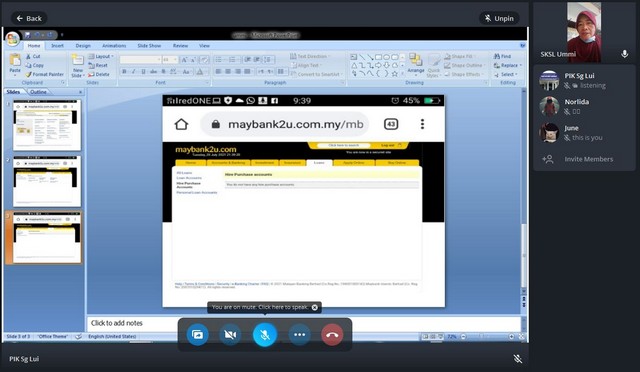Click Copy in Clipboard group
The width and height of the screenshot is (640, 372).
click(35, 65)
